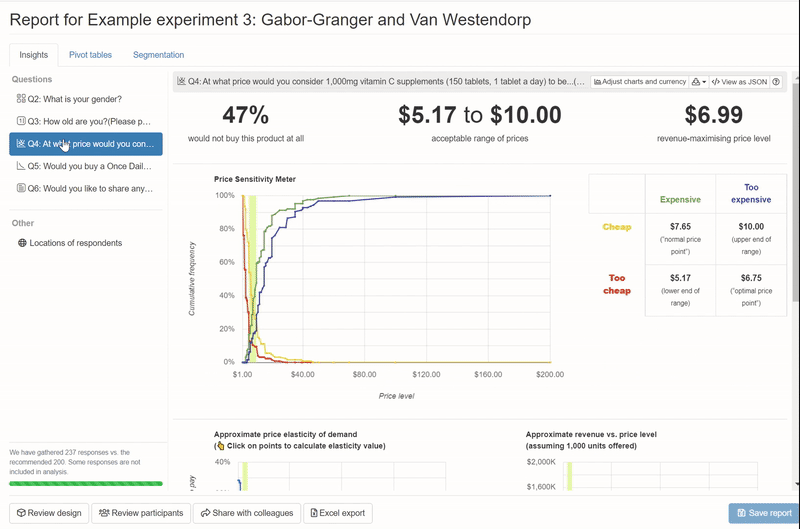Click the Save report button

tap(764, 513)
